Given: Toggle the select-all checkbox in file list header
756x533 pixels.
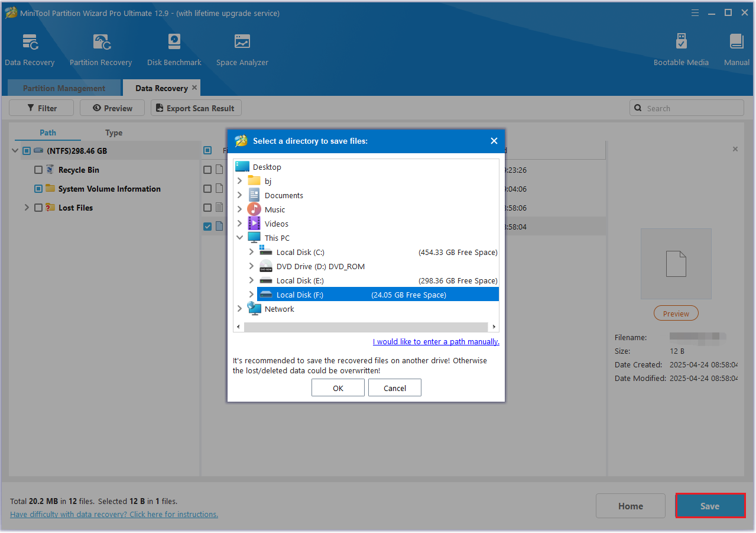Looking at the screenshot, I should click(x=207, y=151).
